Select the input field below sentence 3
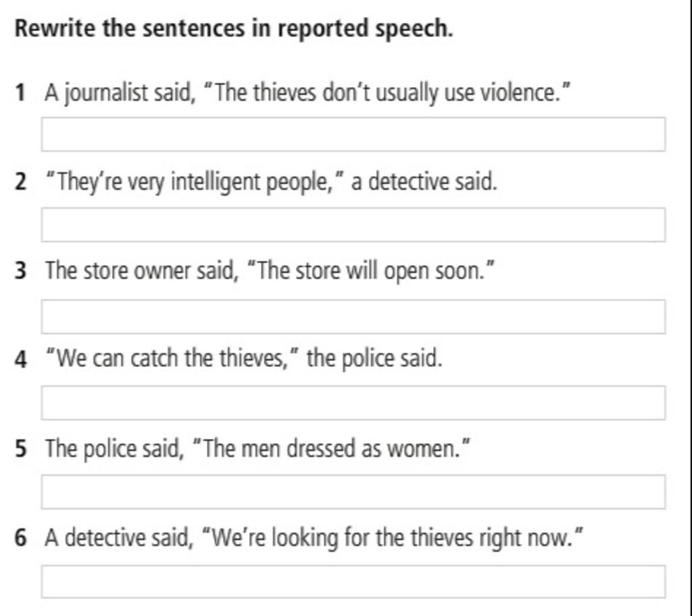 [353, 316]
